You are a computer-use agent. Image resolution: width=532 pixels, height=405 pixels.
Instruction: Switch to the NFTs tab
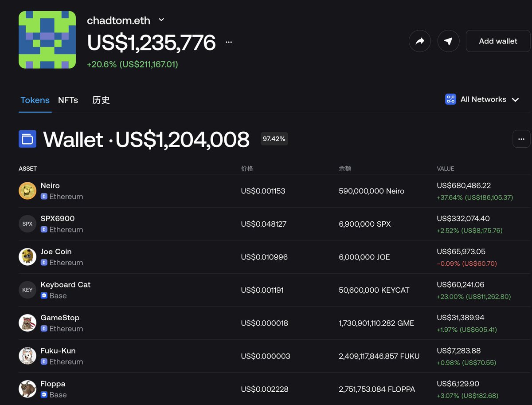pyautogui.click(x=68, y=100)
